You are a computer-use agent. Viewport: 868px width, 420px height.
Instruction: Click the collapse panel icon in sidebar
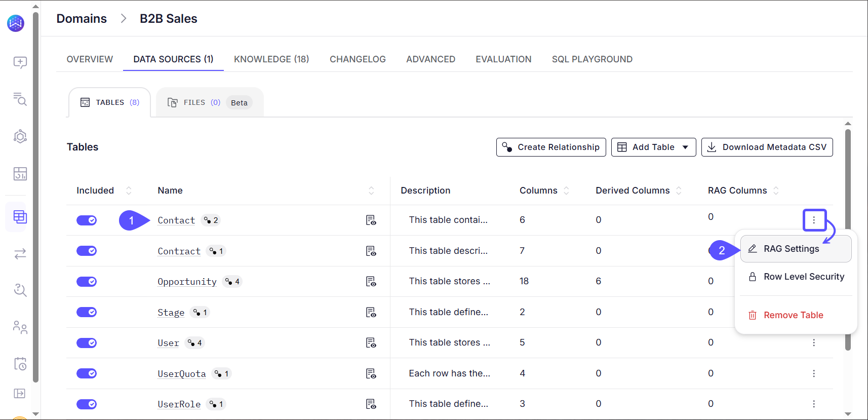20,394
